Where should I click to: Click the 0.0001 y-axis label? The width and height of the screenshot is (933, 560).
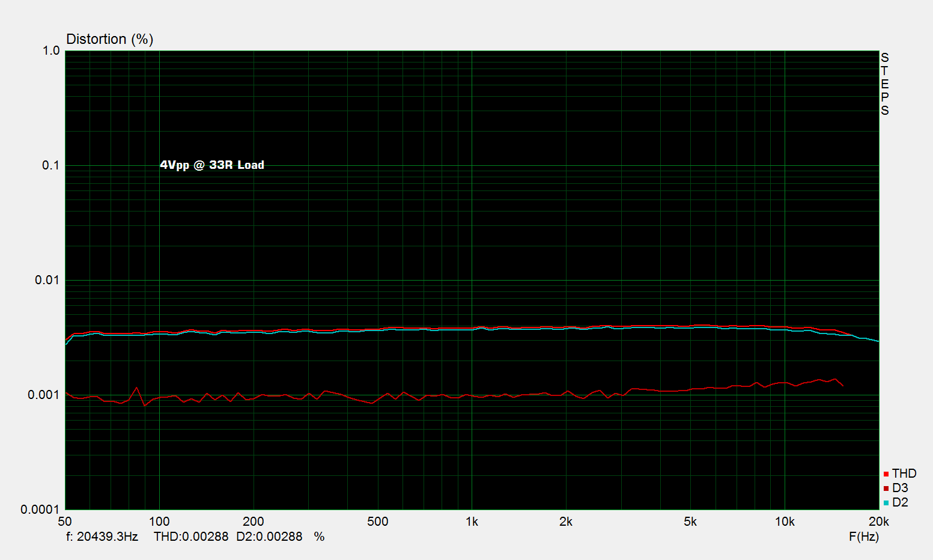pyautogui.click(x=41, y=510)
